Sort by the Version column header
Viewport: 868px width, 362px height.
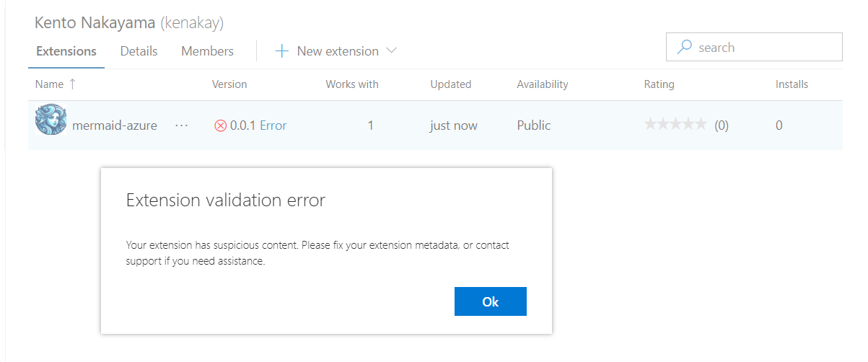tap(229, 84)
